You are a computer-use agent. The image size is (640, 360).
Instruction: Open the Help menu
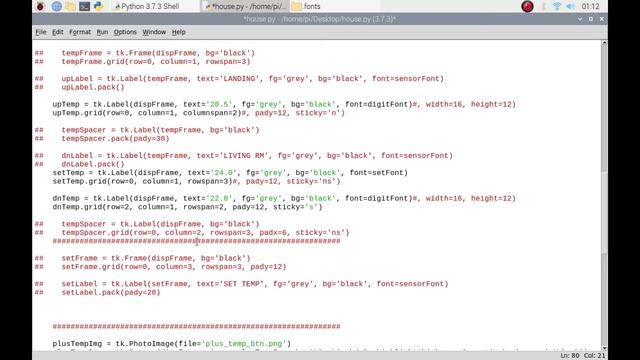click(x=178, y=32)
